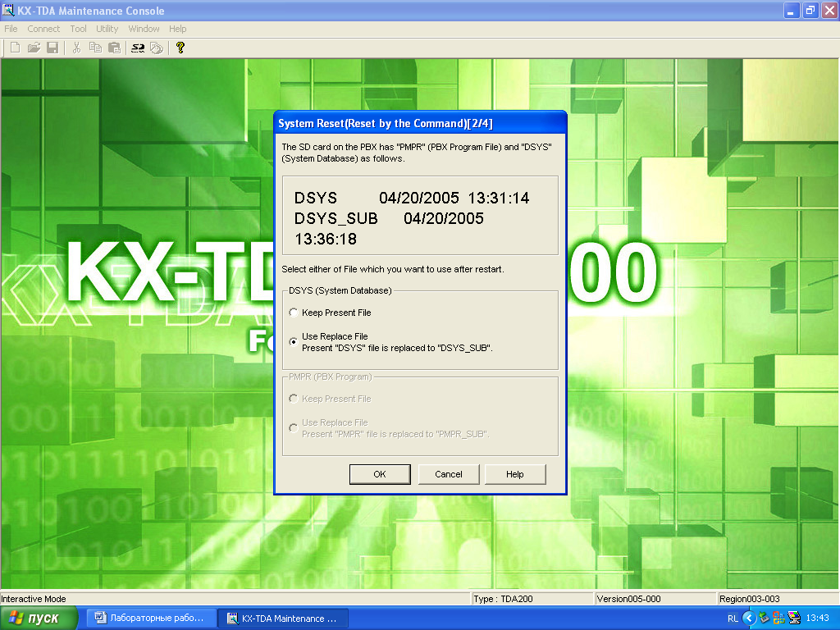Click the KX-TDA Maintenance Console title icon
This screenshot has height=630, width=840.
(8, 10)
